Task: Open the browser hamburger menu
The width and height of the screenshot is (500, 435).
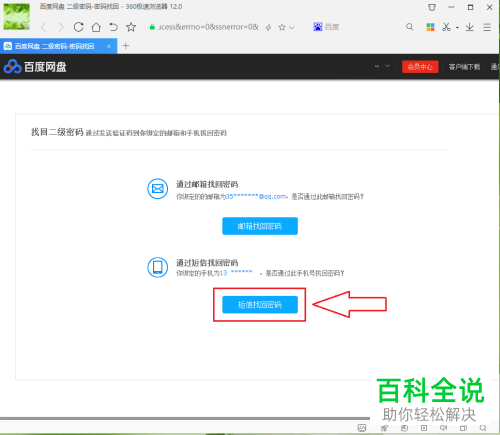Action: pyautogui.click(x=487, y=27)
